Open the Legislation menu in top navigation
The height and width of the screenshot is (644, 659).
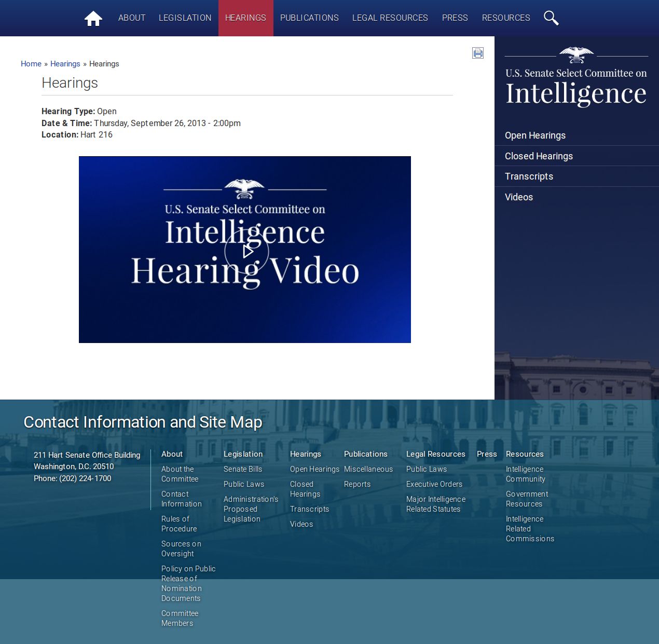(185, 18)
